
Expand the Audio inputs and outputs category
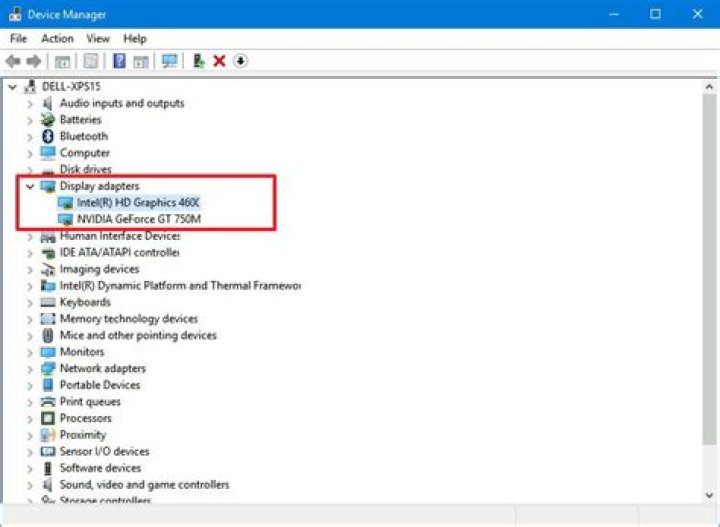pos(30,104)
